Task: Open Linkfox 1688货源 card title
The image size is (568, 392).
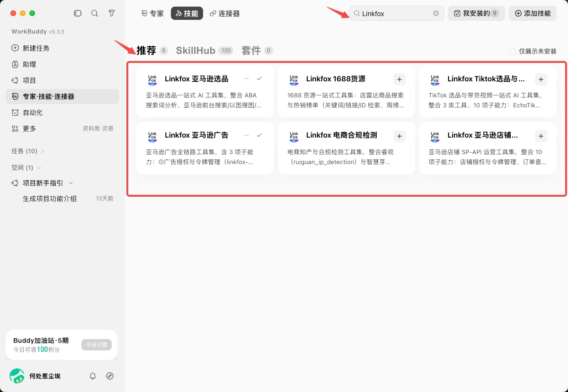Action: point(336,79)
